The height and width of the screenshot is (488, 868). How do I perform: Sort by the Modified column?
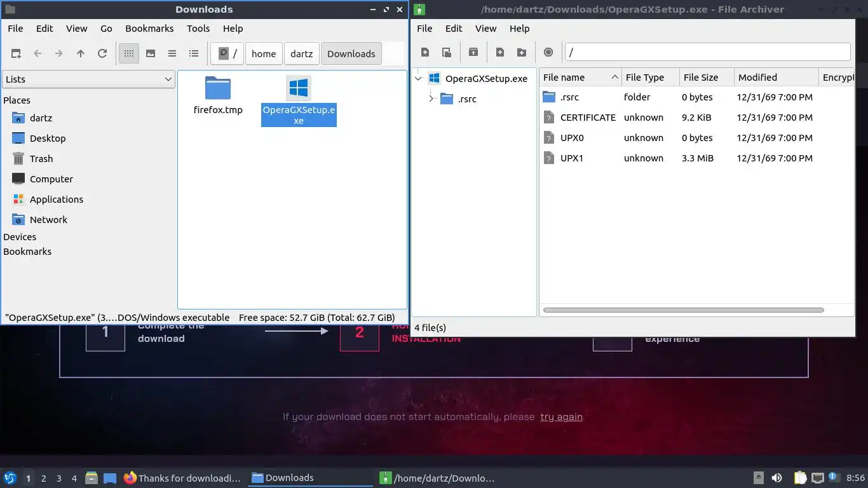[776, 78]
